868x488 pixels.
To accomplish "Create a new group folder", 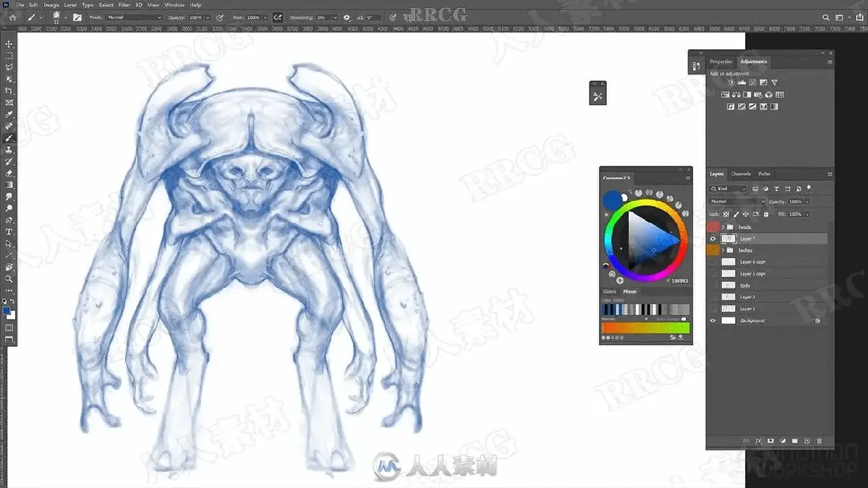I will [794, 440].
